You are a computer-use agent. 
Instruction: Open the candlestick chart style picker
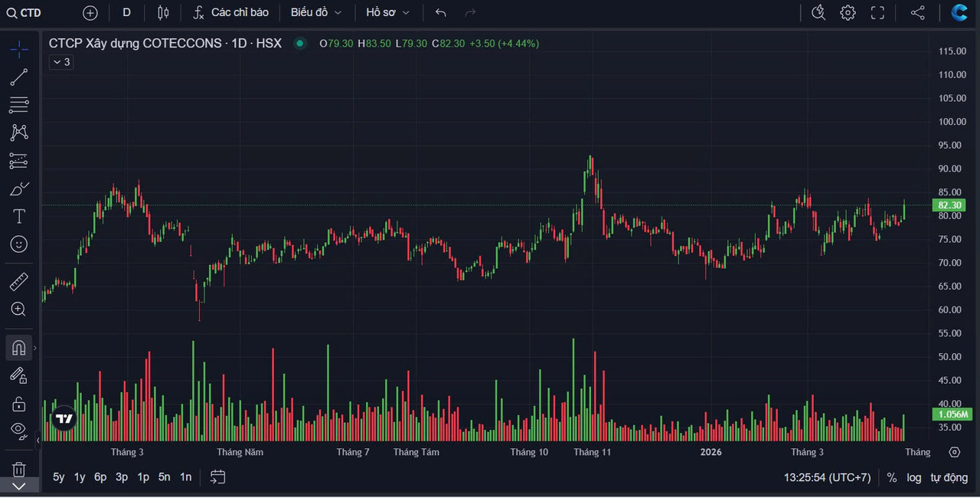click(x=163, y=12)
